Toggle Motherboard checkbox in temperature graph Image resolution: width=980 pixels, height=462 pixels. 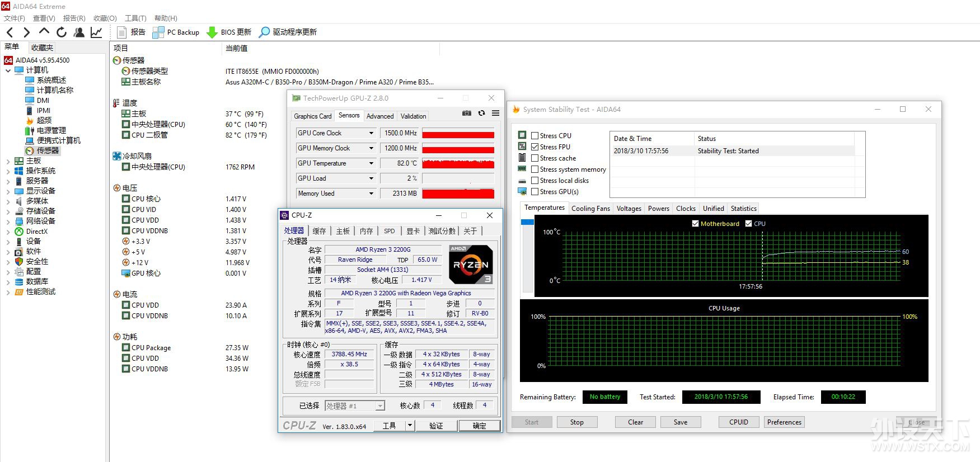(x=695, y=223)
